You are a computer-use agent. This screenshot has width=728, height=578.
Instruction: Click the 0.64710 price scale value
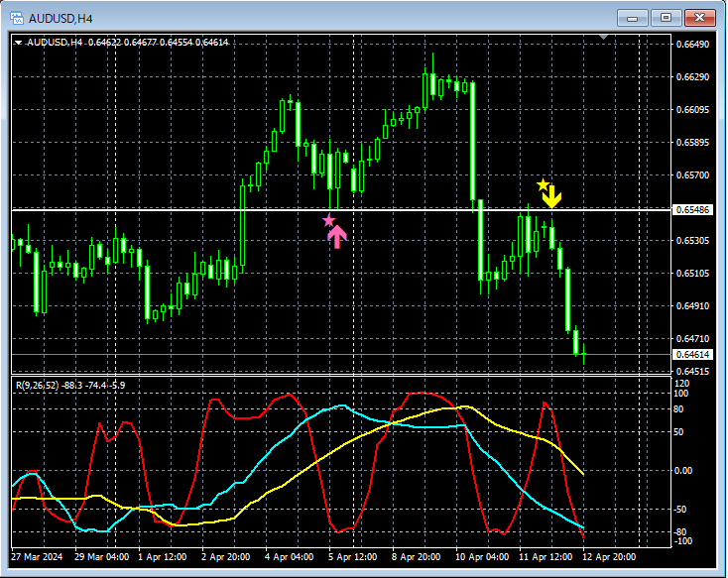pyautogui.click(x=692, y=338)
